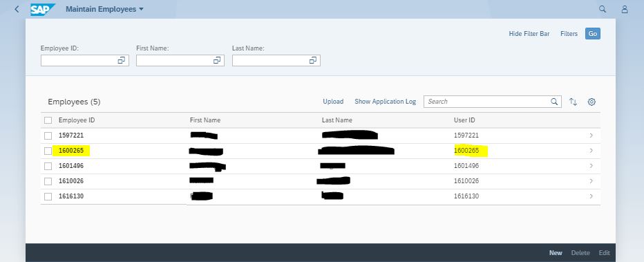Click the User ID column header

click(x=464, y=120)
